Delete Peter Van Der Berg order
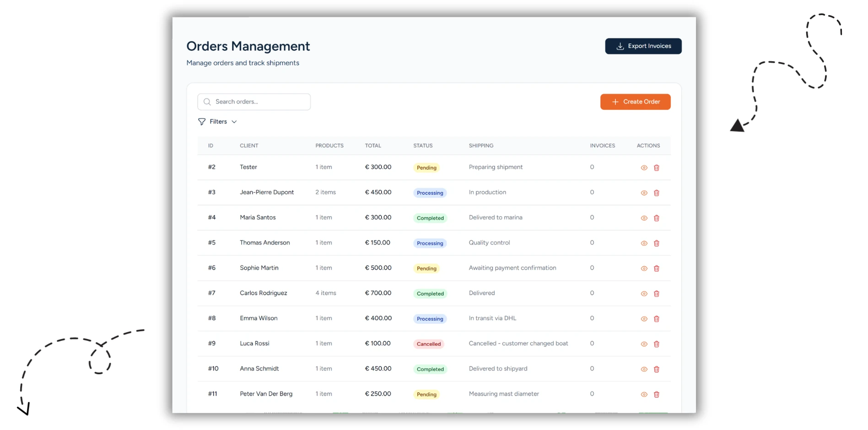This screenshot has height=430, width=868. pos(656,394)
